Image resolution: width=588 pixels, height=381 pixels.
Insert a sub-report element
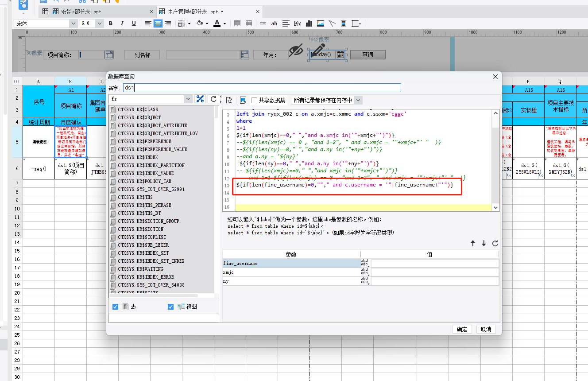point(344,23)
